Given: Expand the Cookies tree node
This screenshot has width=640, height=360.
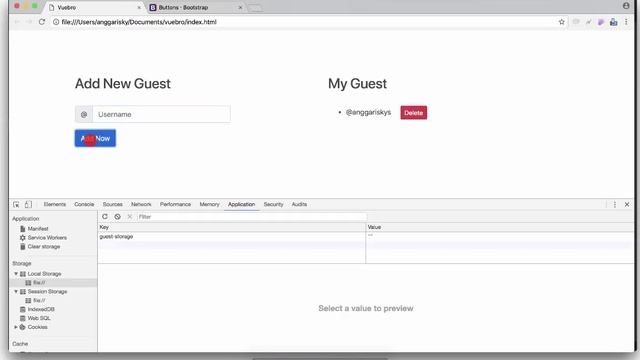Looking at the screenshot, I should click(16, 327).
